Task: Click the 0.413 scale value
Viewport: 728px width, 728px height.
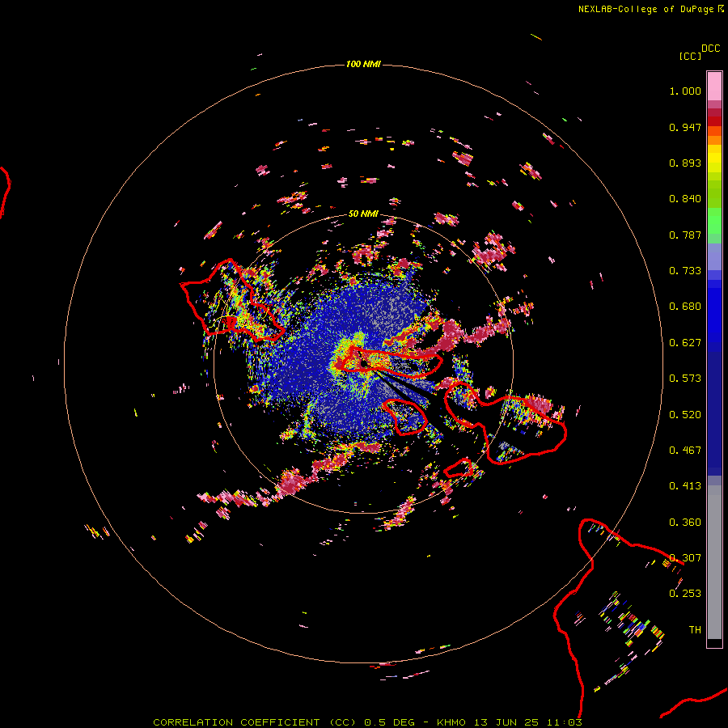Action: (x=685, y=486)
